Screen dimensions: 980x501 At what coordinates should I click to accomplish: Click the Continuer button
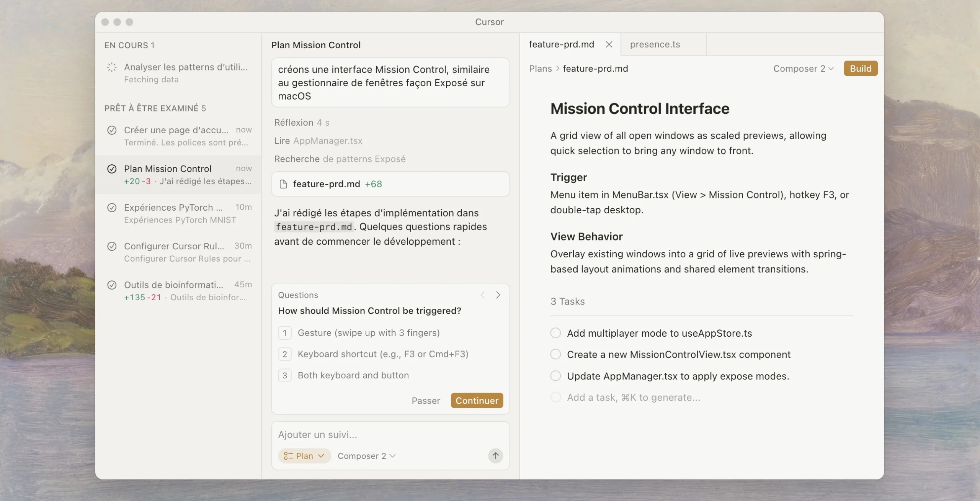[x=477, y=400]
